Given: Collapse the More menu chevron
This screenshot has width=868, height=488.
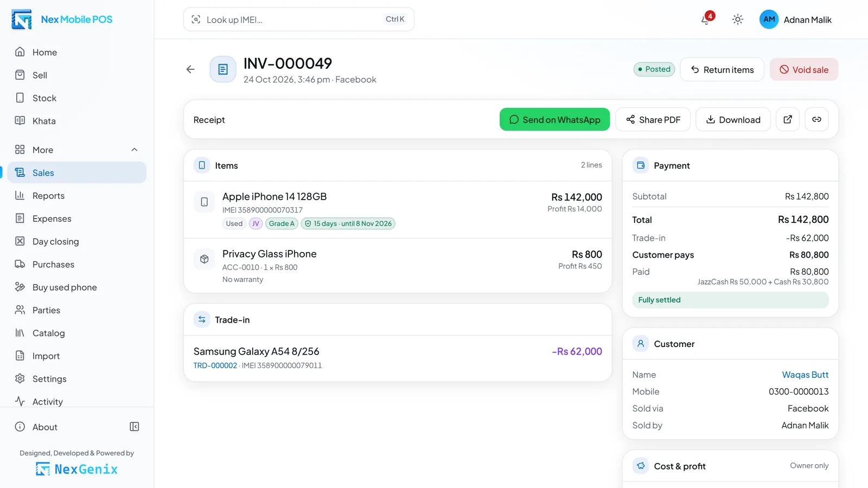Looking at the screenshot, I should [135, 150].
